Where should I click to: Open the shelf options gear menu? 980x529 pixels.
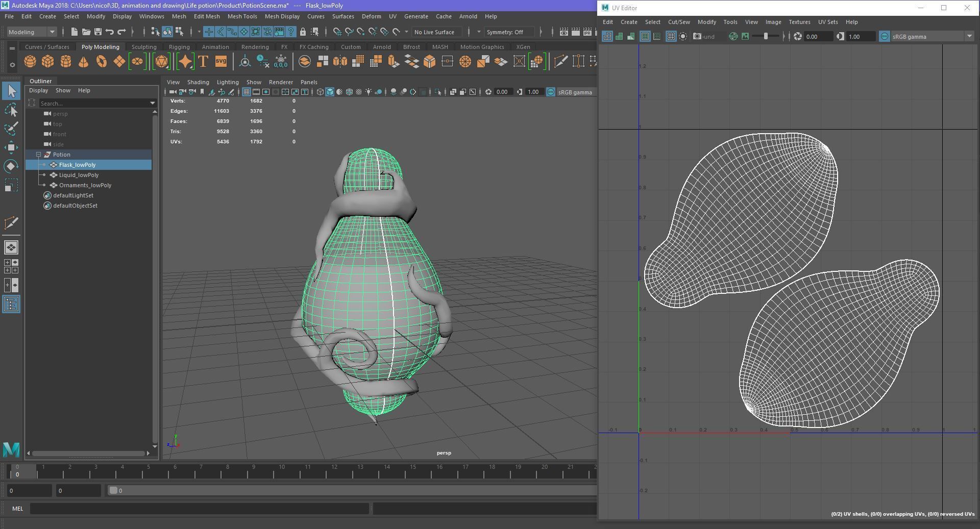click(x=12, y=65)
